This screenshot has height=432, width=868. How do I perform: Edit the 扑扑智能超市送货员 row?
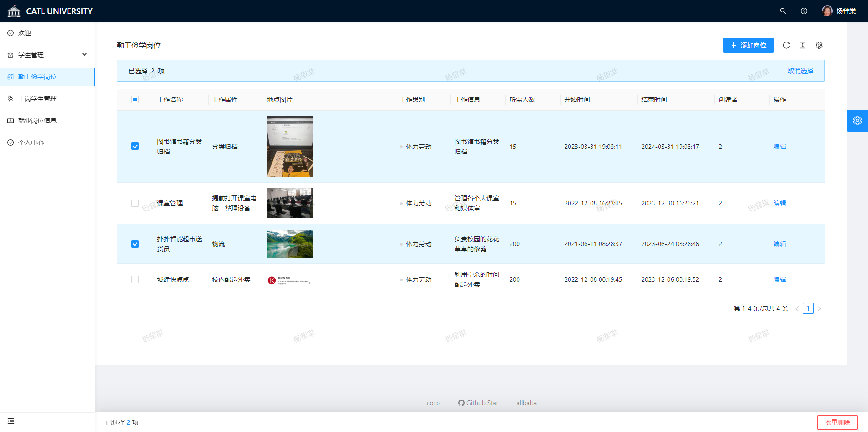click(779, 244)
